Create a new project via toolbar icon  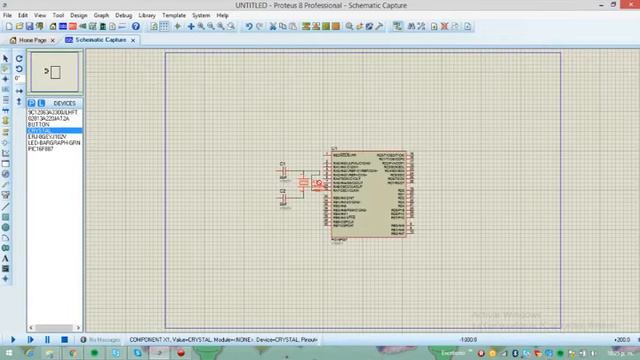click(9, 27)
